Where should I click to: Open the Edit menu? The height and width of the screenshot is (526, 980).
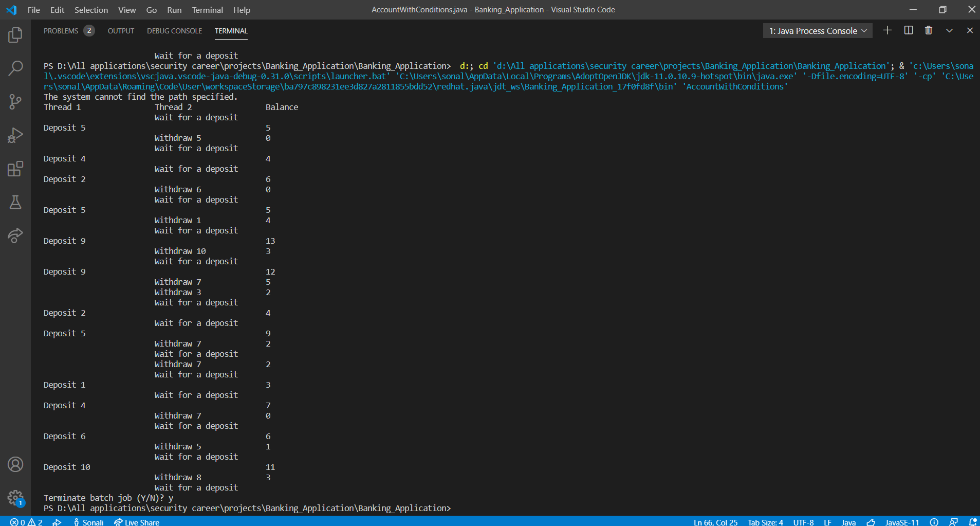pos(57,10)
